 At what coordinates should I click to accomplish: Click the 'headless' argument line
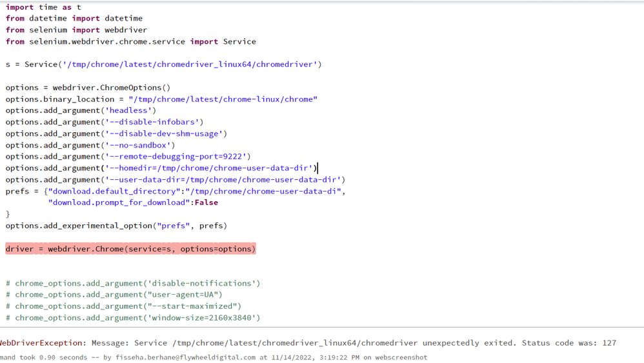(x=81, y=111)
